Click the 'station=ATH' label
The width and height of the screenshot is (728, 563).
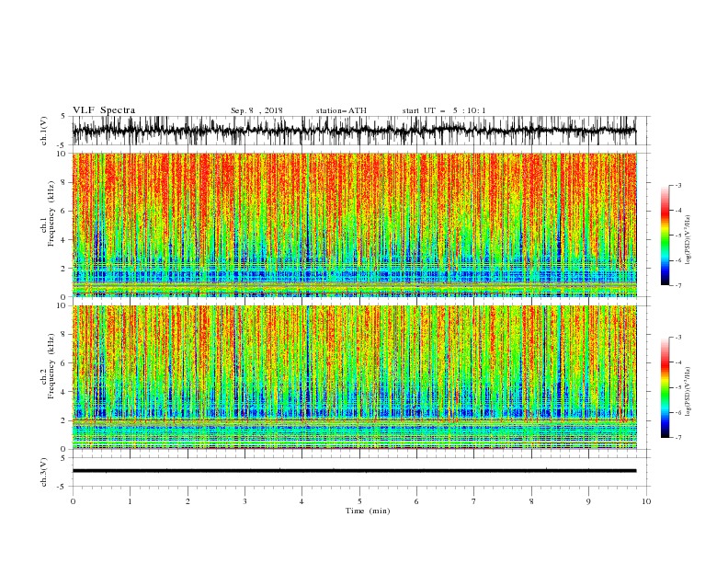pyautogui.click(x=341, y=110)
